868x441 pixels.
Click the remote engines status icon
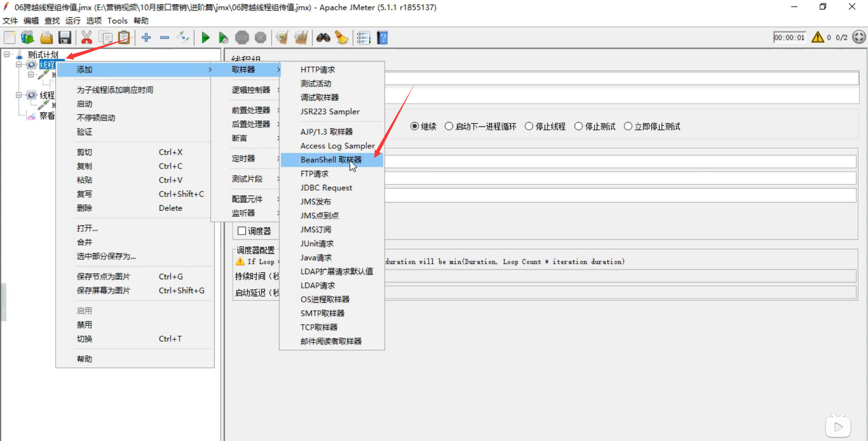pyautogui.click(x=859, y=37)
